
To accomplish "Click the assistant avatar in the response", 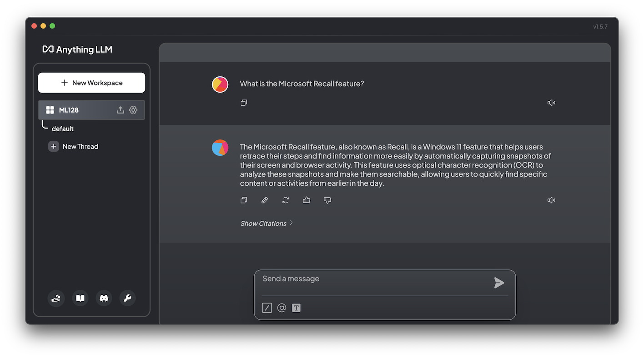I will pyautogui.click(x=220, y=148).
